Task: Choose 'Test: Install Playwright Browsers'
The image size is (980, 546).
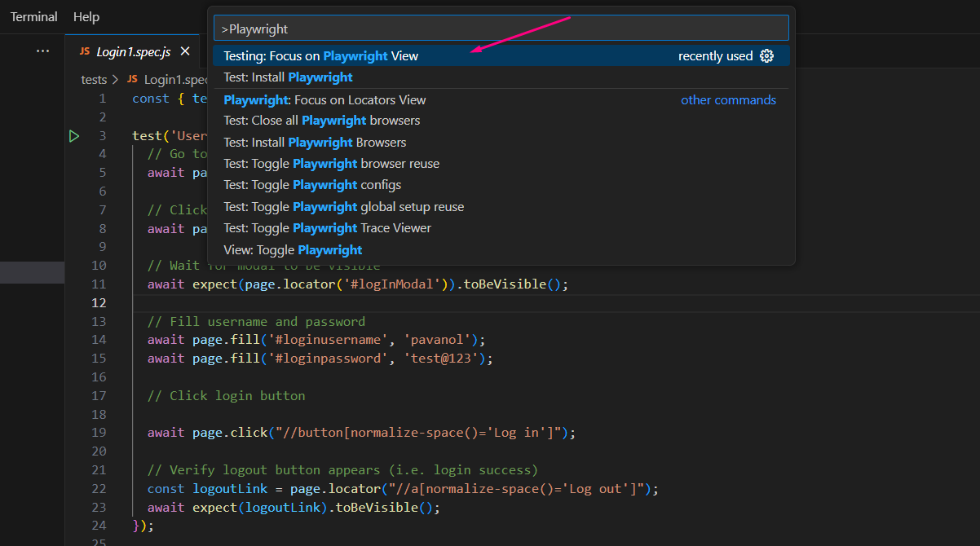Action: pyautogui.click(x=501, y=142)
